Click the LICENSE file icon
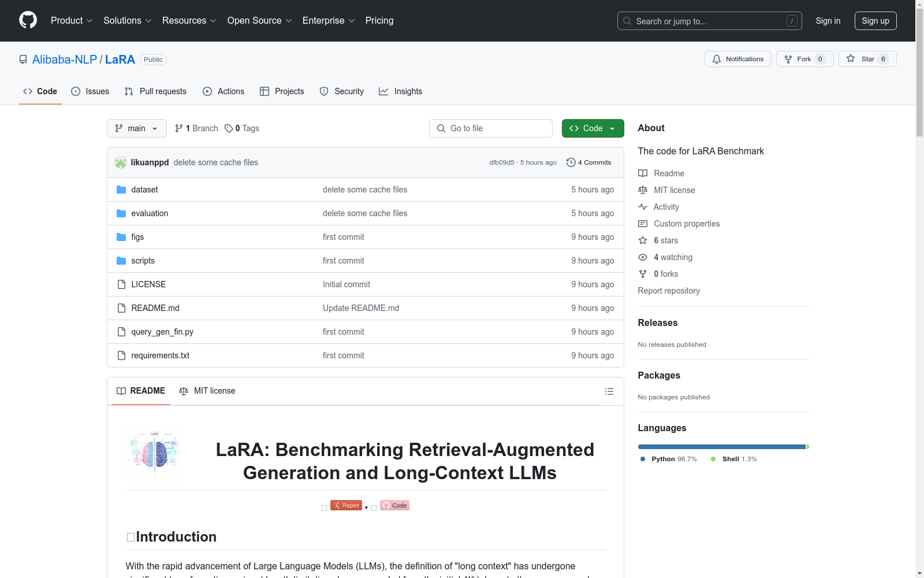This screenshot has width=924, height=578. [121, 284]
